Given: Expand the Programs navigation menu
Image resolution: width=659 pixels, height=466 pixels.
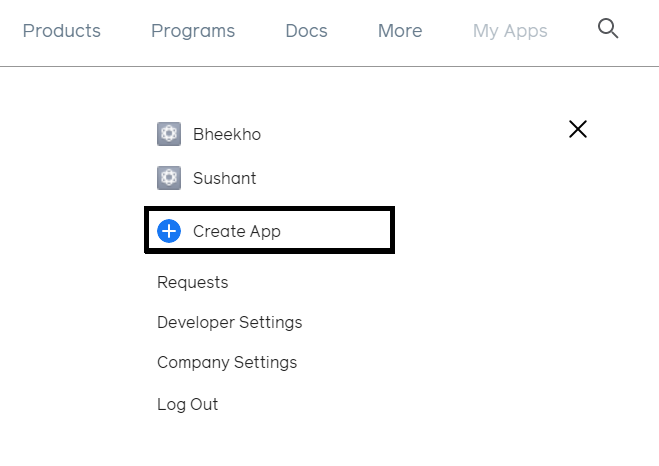Looking at the screenshot, I should click(x=193, y=31).
